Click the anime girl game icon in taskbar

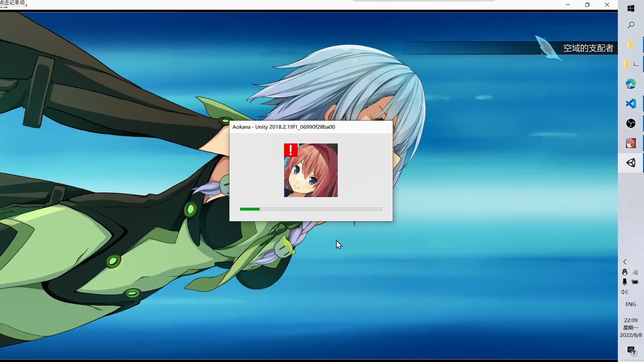click(631, 143)
